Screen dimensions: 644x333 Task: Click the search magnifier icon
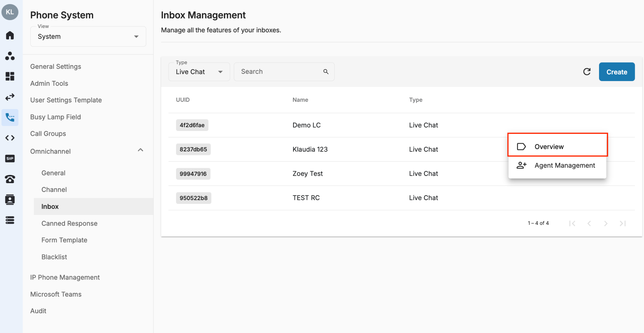[326, 72]
